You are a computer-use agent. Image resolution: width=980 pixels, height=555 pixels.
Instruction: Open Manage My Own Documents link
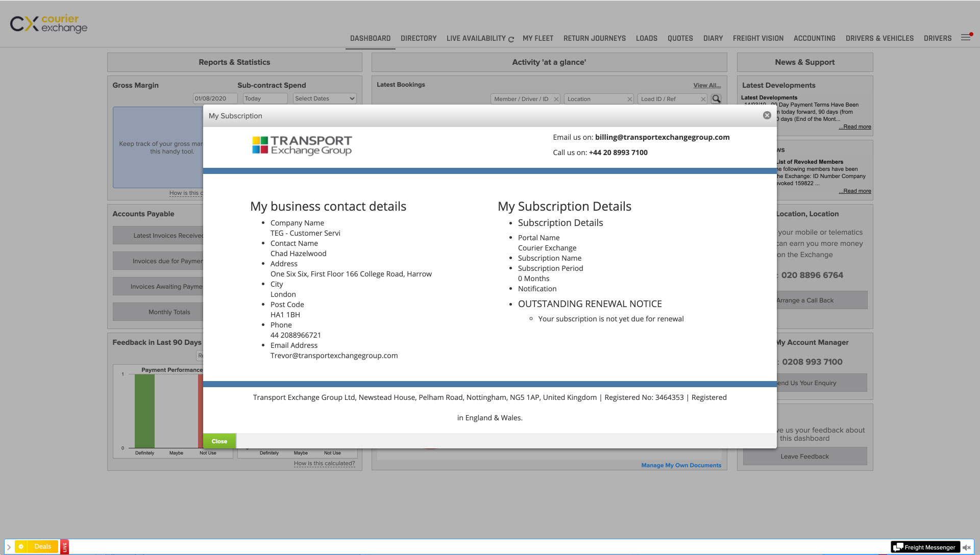(681, 465)
